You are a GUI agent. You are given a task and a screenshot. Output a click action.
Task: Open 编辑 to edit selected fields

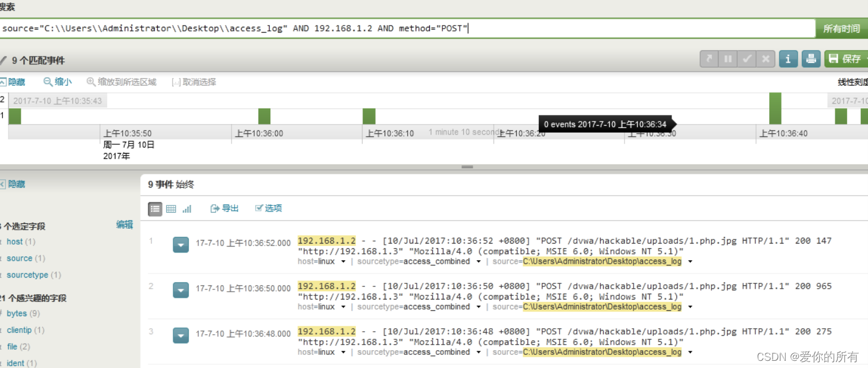124,224
